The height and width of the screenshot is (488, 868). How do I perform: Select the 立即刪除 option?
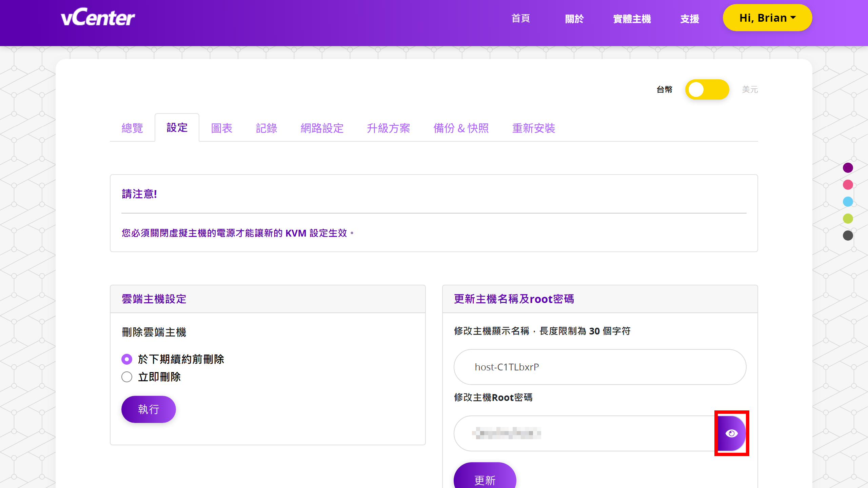pyautogui.click(x=127, y=377)
